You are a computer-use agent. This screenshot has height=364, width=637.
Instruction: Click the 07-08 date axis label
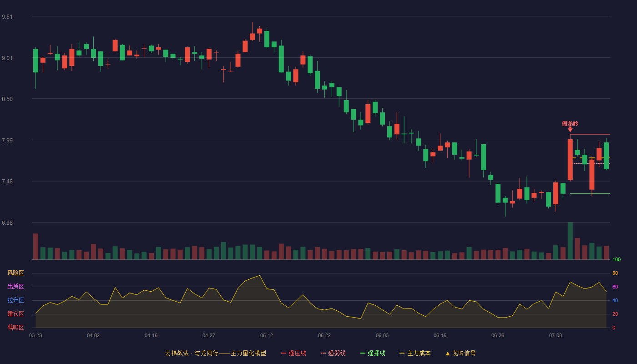tap(556, 335)
